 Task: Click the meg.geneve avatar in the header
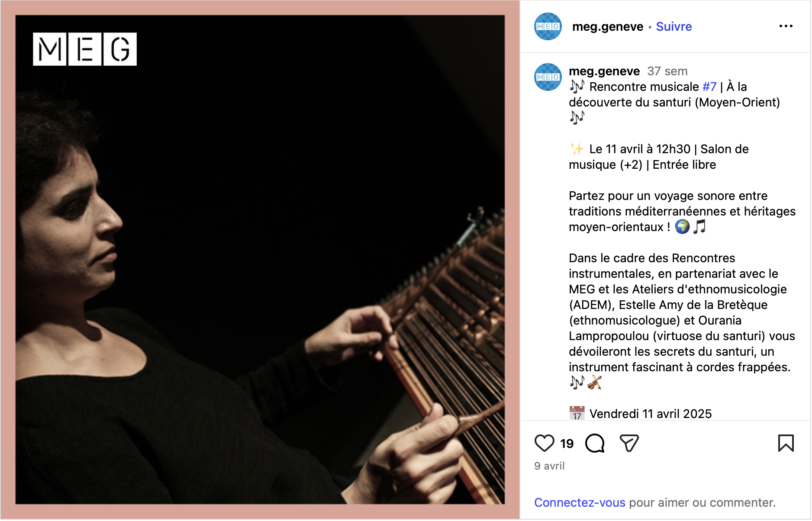coord(548,26)
